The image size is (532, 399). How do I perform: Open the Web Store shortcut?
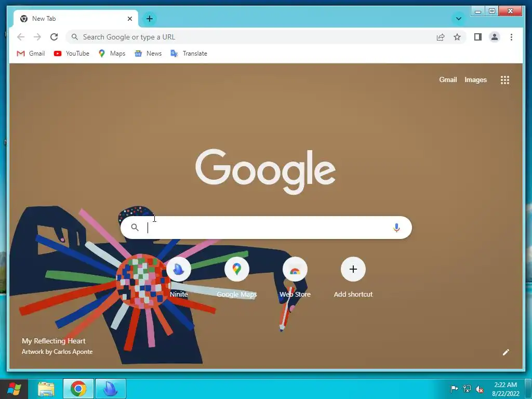[295, 277]
